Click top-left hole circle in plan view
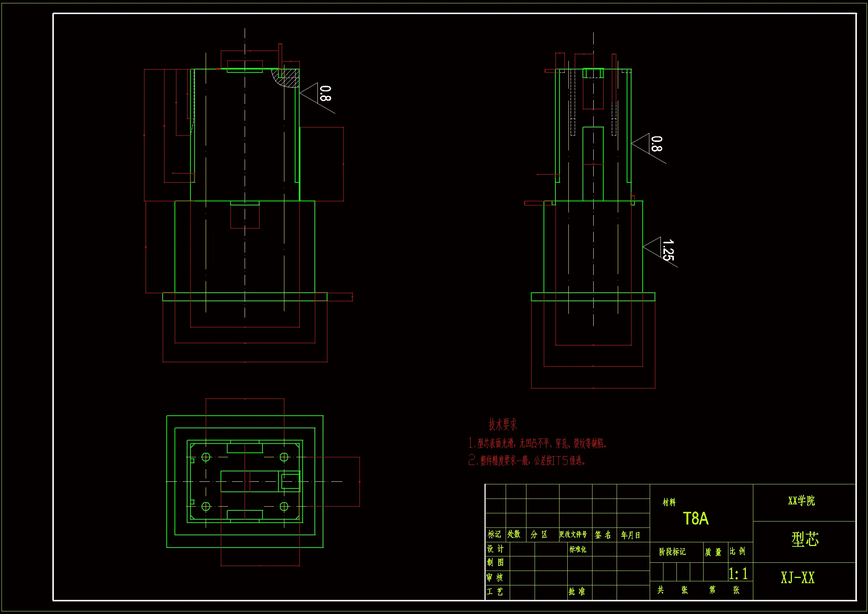 [206, 457]
